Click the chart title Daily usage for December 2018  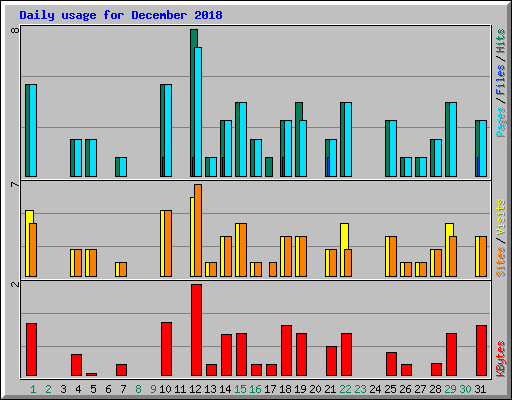[x=121, y=15]
